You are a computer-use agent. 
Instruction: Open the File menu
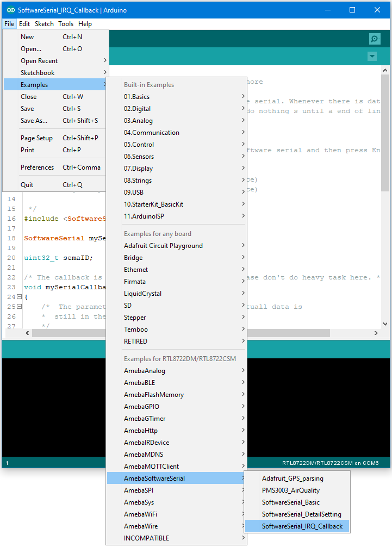pyautogui.click(x=9, y=24)
